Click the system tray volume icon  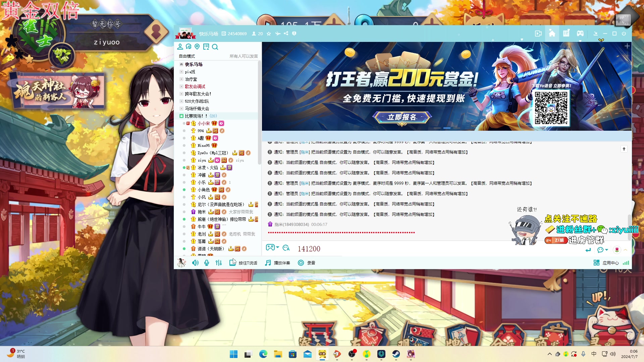click(x=613, y=354)
